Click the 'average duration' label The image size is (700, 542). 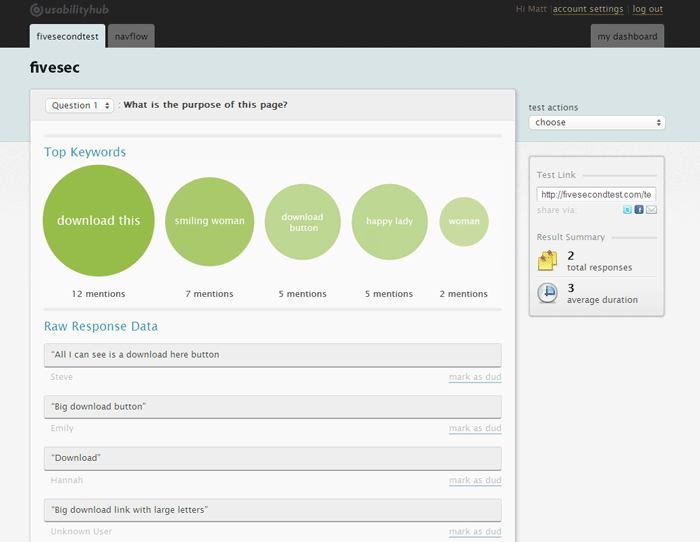[602, 300]
